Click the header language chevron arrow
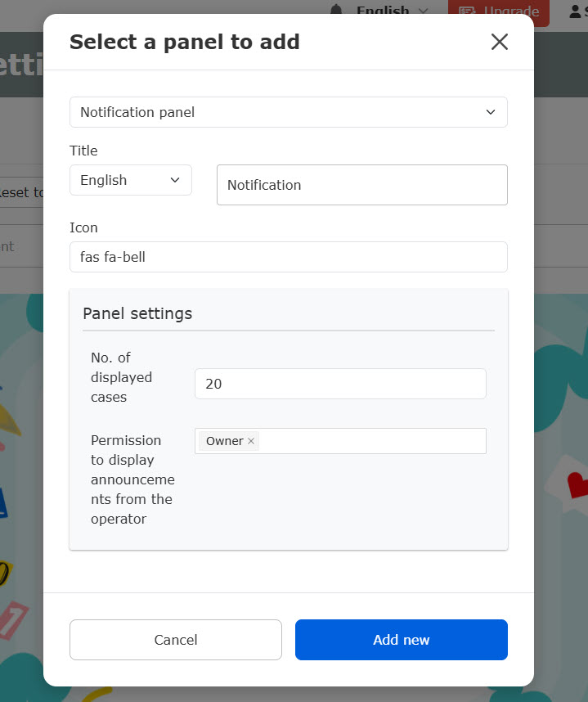This screenshot has width=588, height=702. [423, 11]
